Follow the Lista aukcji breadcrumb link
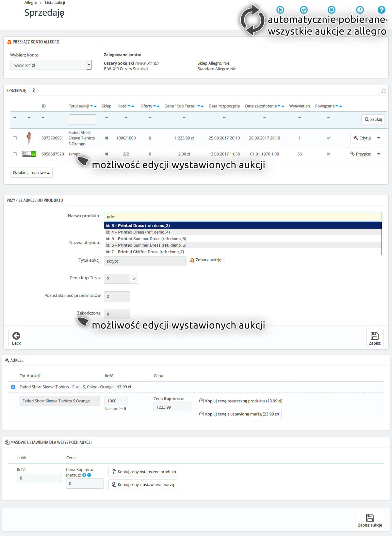The height and width of the screenshot is (536, 392). [x=55, y=3]
